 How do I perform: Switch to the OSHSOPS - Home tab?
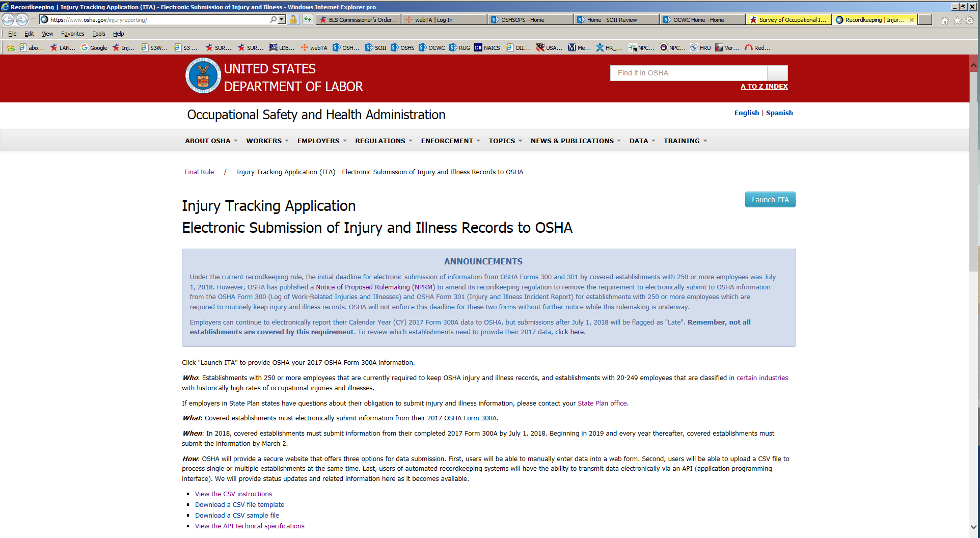530,20
